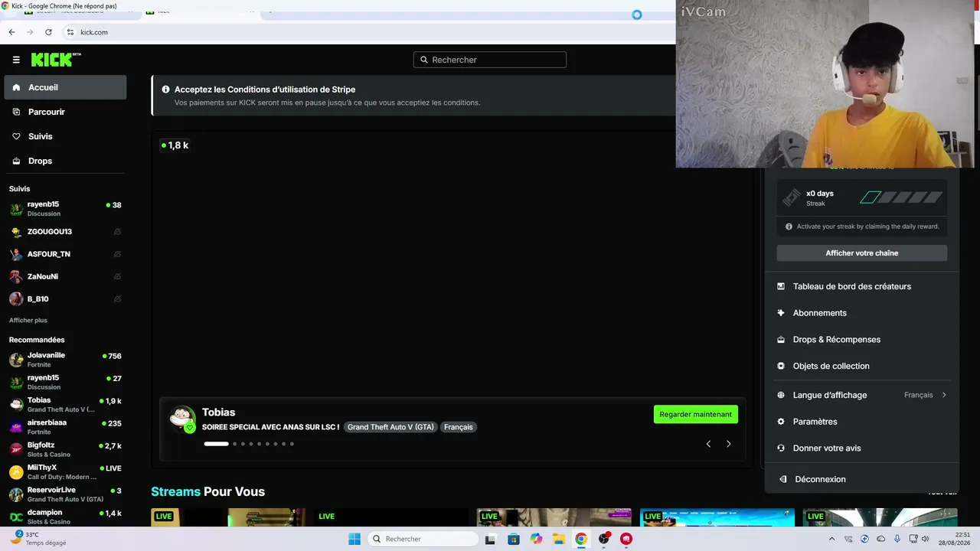Open the Grand Theft Auto V (GTA) tag
The width and height of the screenshot is (980, 551).
(x=390, y=427)
